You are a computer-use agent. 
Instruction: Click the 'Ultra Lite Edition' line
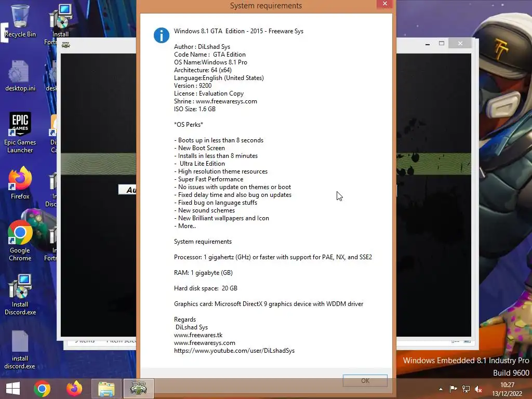[x=199, y=164]
